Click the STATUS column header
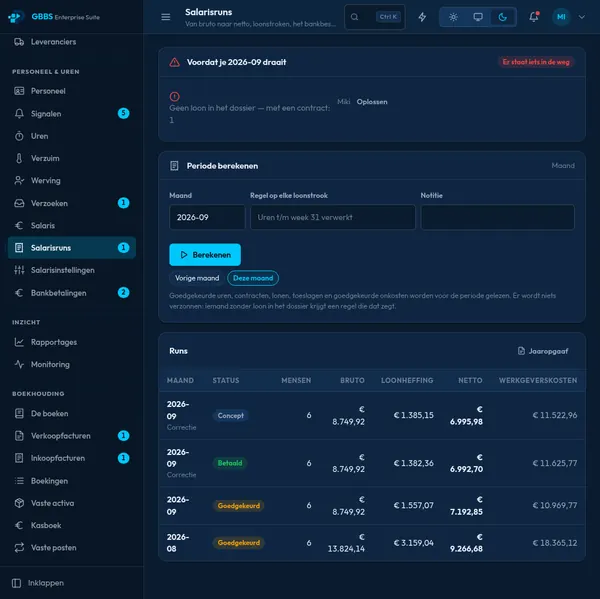 (226, 380)
